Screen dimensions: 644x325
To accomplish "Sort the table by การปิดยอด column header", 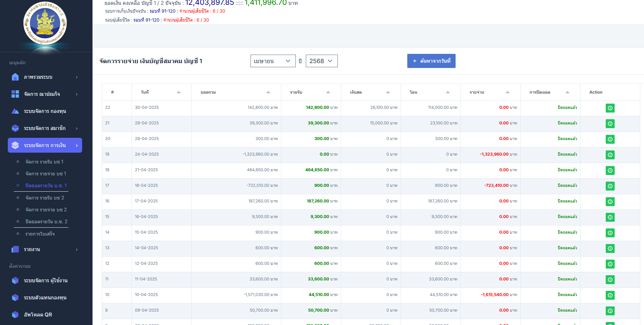I will 550,92.
